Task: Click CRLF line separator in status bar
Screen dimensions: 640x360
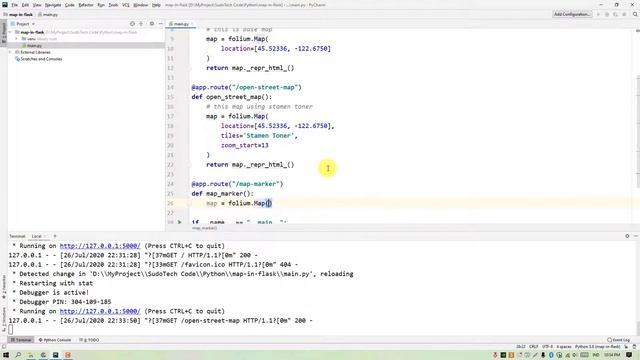Action: [x=533, y=347]
